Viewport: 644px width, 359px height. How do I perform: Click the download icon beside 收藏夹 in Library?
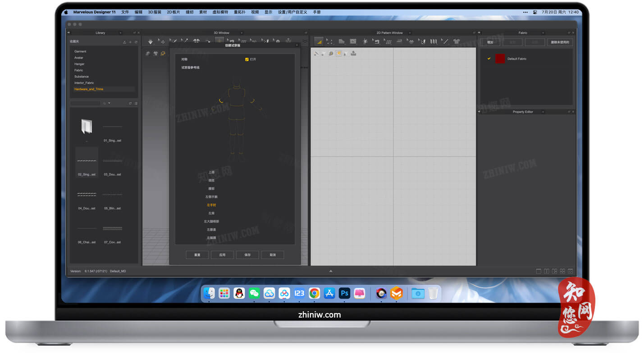point(124,42)
